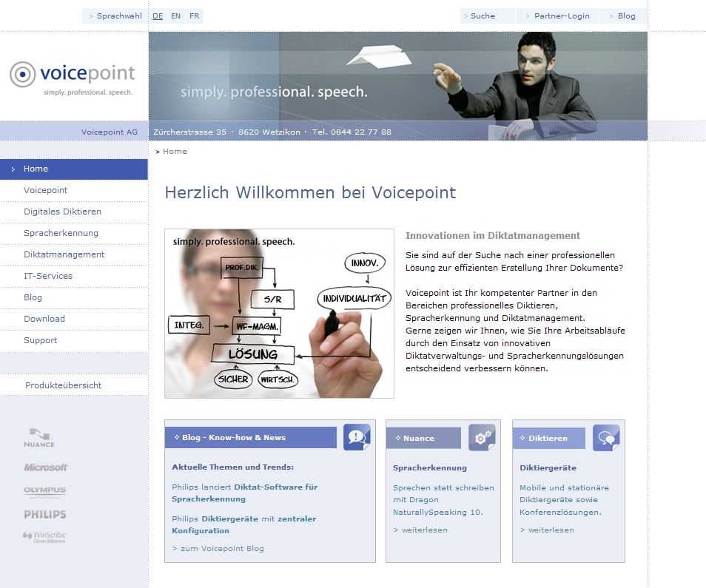Open IT-Services menu item
706x588 pixels.
click(74, 276)
